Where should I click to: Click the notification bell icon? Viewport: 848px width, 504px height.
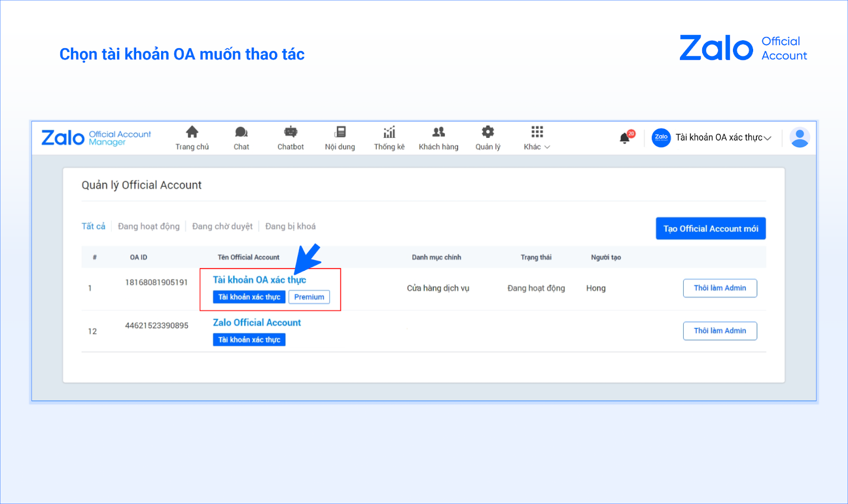pos(625,138)
